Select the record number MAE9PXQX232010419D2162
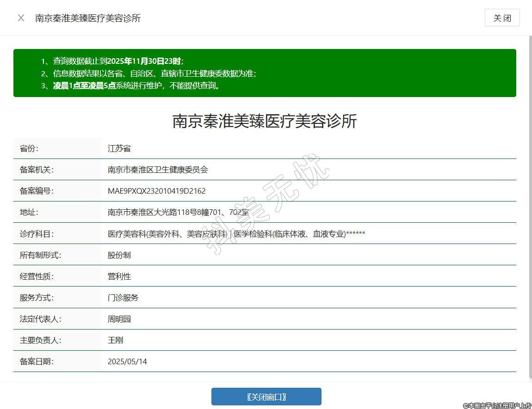The height and width of the screenshot is (409, 532). pos(156,191)
